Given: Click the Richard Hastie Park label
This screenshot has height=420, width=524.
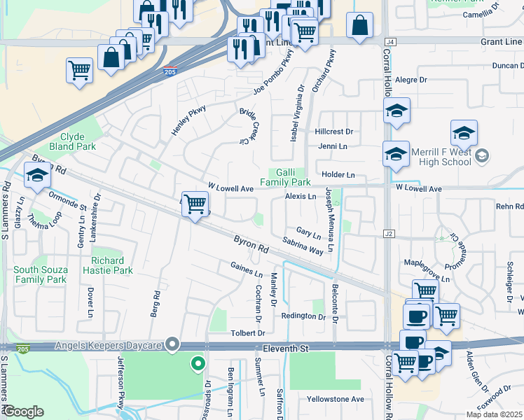Looking at the screenshot, I should [108, 265].
